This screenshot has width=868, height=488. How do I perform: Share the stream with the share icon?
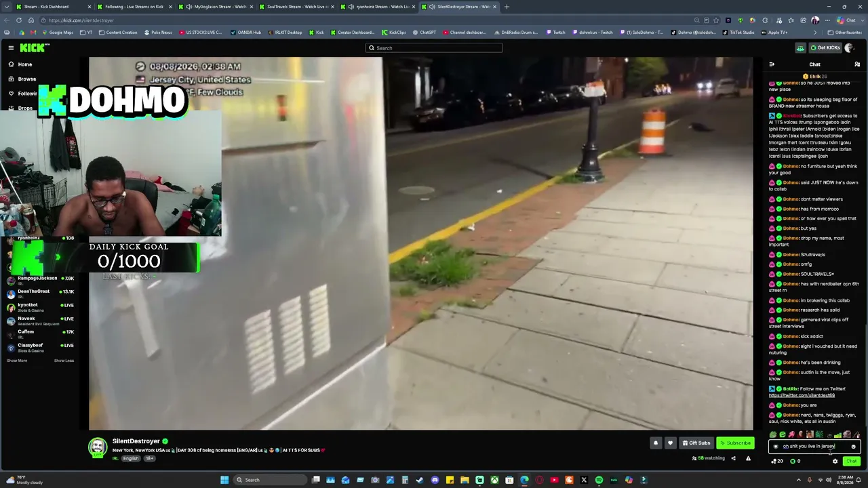tap(733, 458)
